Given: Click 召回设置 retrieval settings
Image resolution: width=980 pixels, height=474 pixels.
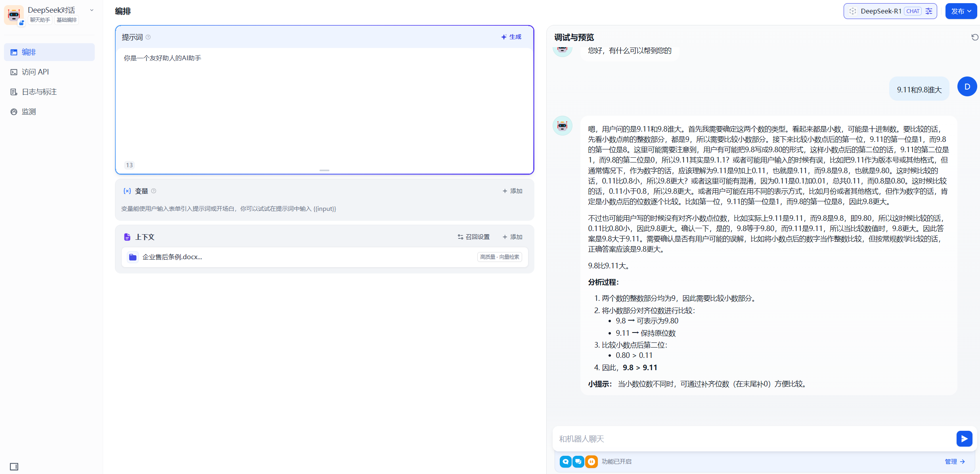Looking at the screenshot, I should [474, 237].
